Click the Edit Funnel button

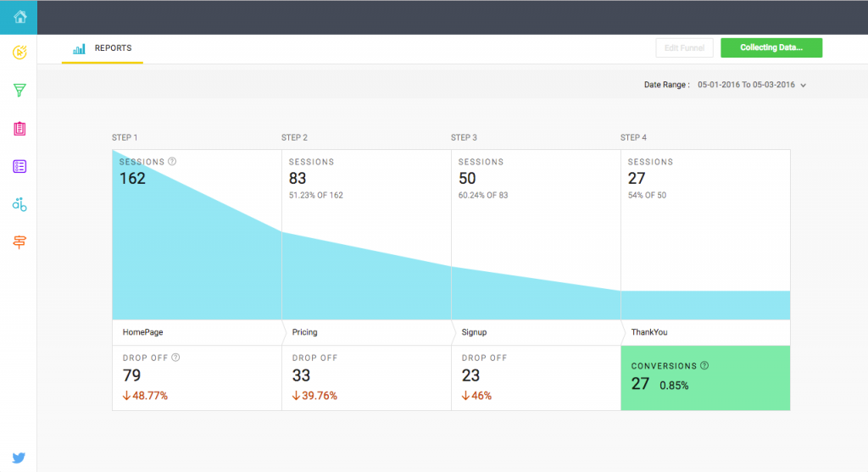coord(684,48)
